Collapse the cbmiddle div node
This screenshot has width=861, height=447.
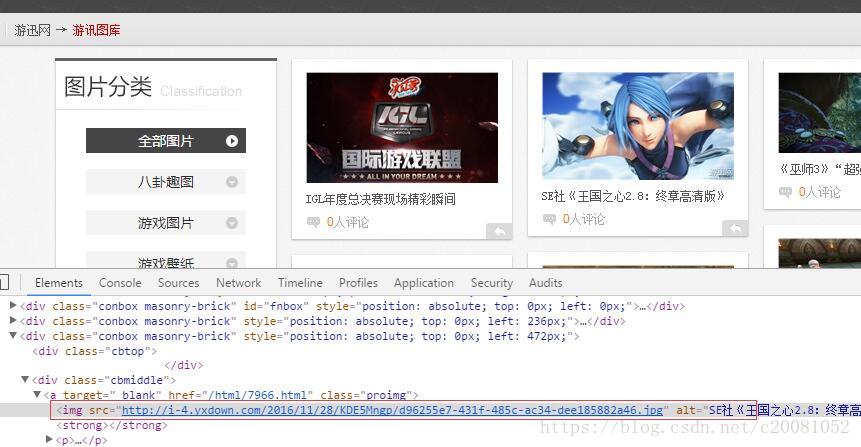[25, 379]
